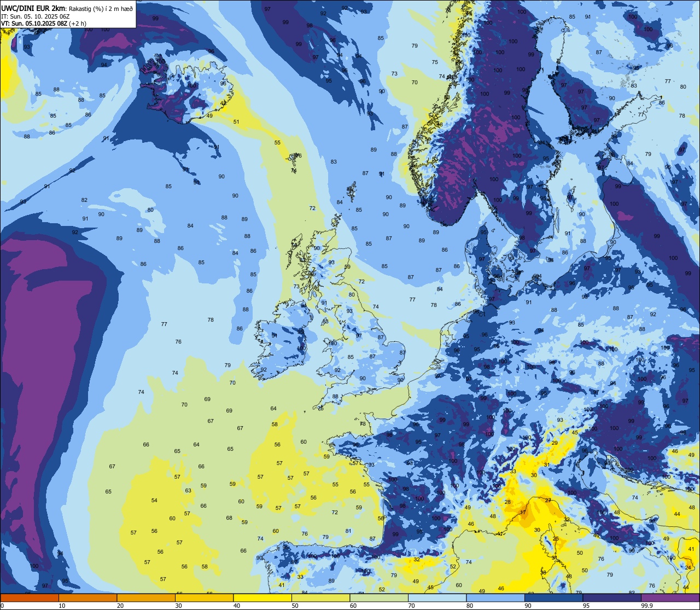Click the 60–70% light green legend swatch
The height and width of the screenshot is (610, 700).
tap(379, 597)
